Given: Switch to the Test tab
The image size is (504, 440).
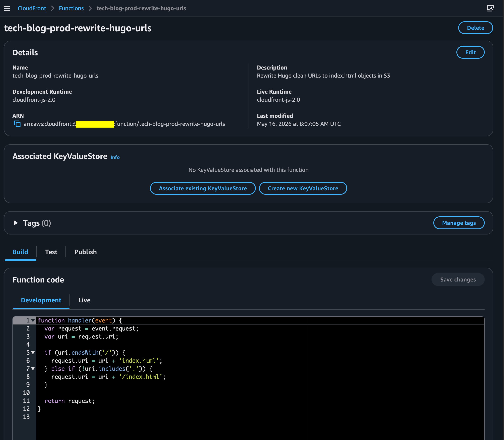Looking at the screenshot, I should [51, 252].
